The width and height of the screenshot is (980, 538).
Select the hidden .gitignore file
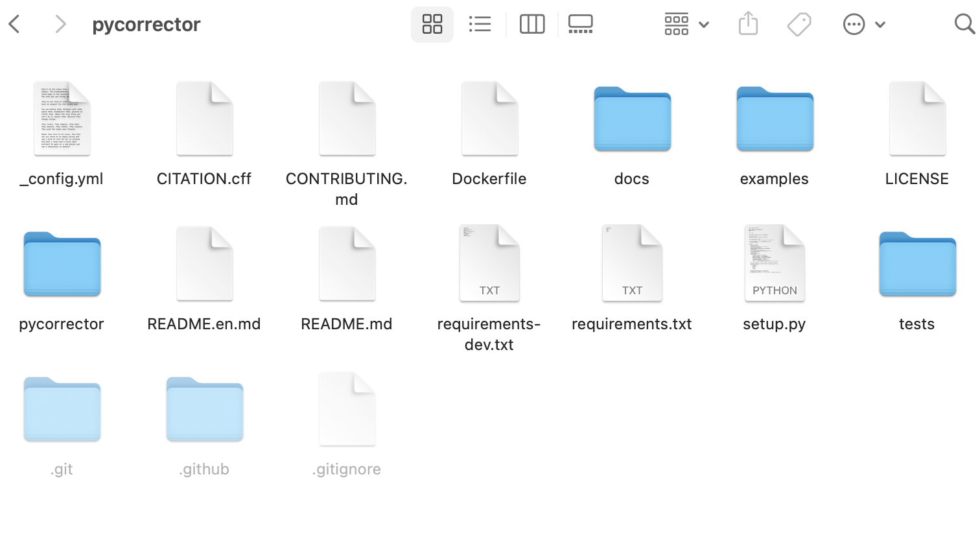347,408
